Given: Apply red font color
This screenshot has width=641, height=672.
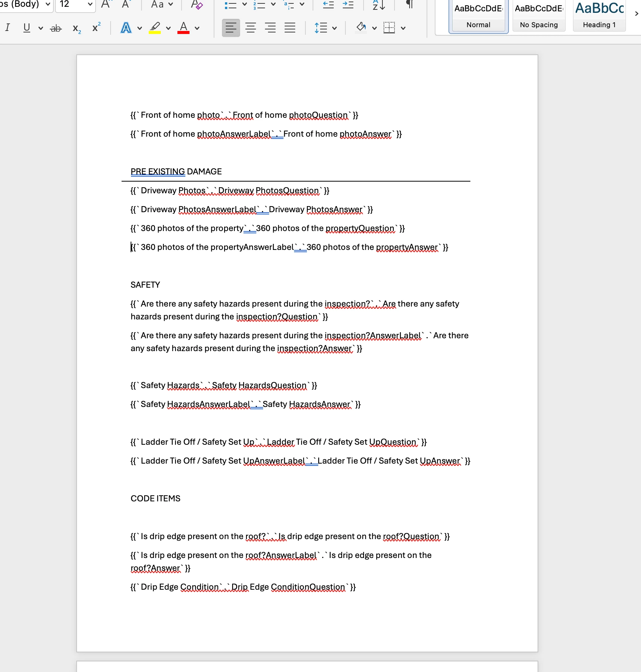Looking at the screenshot, I should pyautogui.click(x=183, y=28).
